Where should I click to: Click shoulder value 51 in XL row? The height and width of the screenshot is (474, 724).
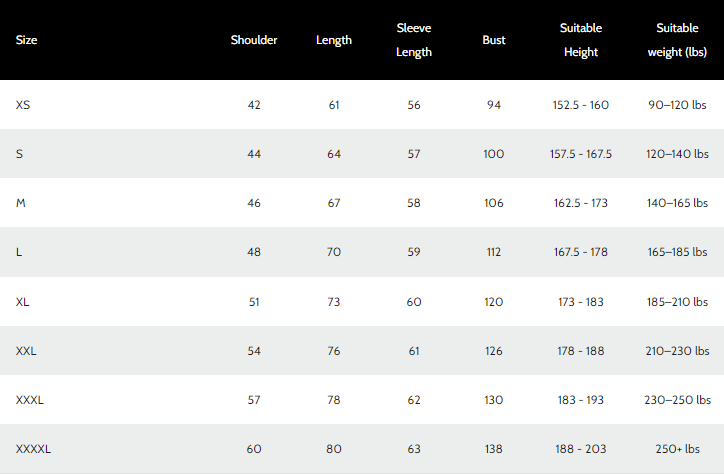pos(254,302)
